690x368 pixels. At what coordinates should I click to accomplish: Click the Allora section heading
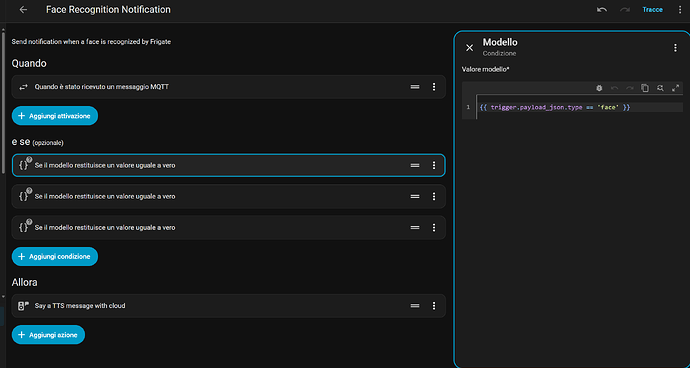pyautogui.click(x=25, y=282)
